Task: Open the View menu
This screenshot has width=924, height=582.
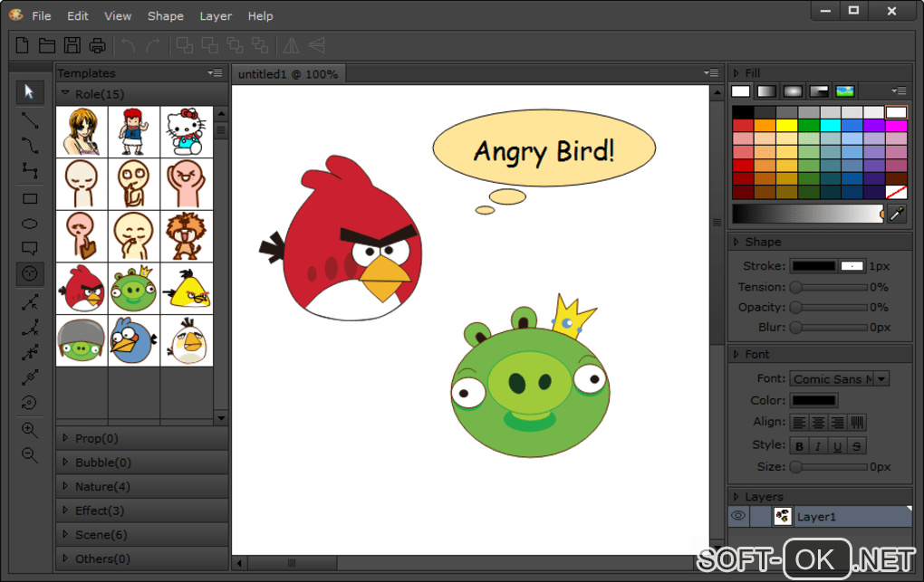Action: coord(118,16)
